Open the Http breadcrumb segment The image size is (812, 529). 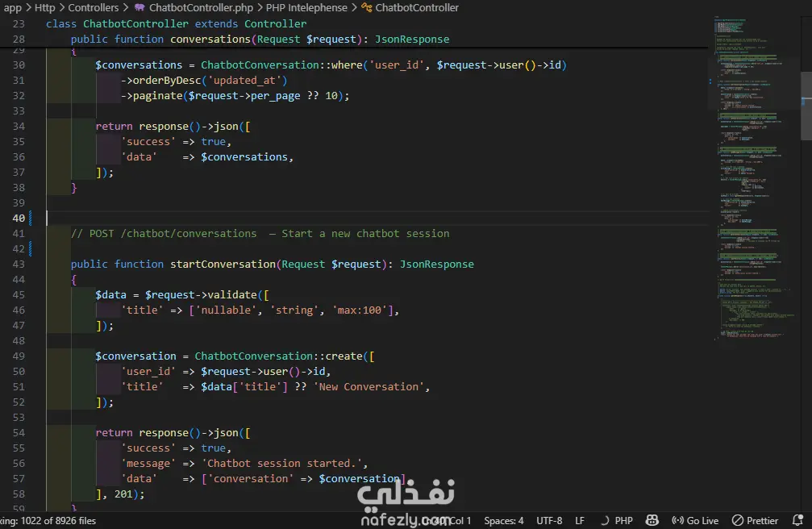click(x=44, y=8)
